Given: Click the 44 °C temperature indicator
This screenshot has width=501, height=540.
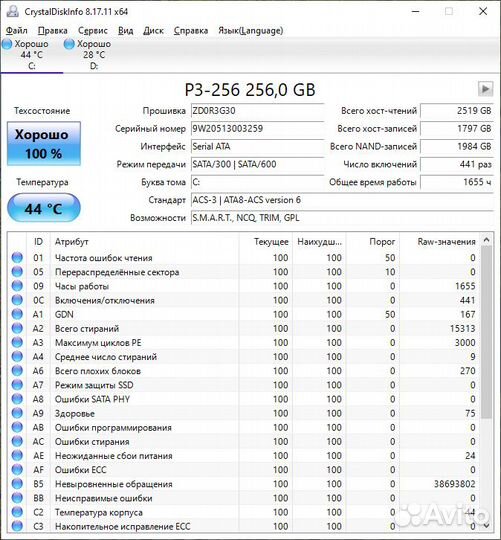Looking at the screenshot, I should coord(44,208).
